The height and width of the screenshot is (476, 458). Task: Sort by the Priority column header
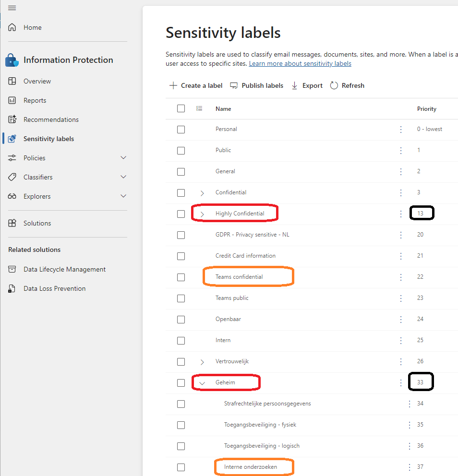coord(426,109)
